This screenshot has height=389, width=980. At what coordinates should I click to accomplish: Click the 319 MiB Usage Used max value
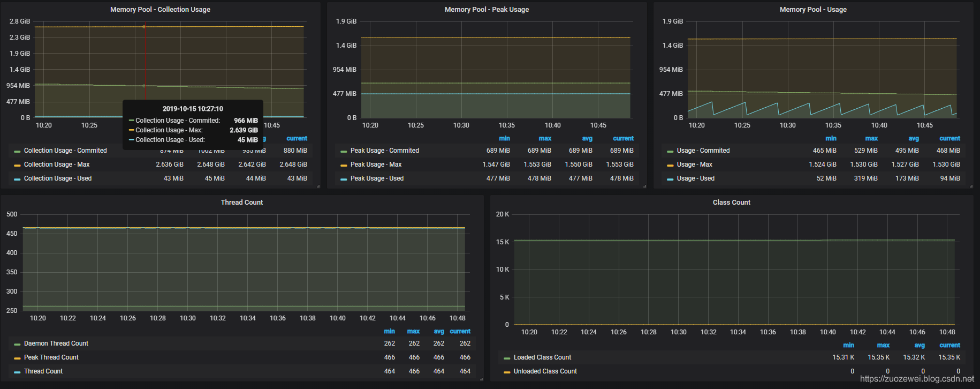tap(866, 178)
